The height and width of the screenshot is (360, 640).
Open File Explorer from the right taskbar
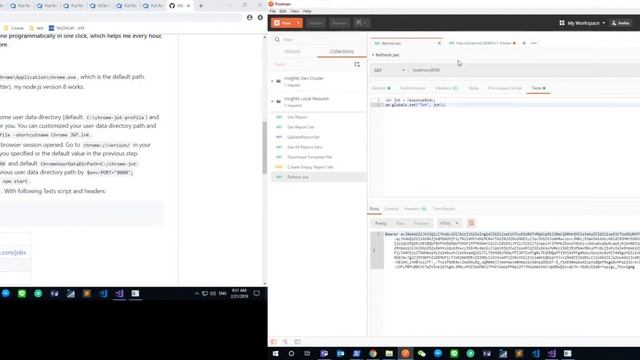[x=389, y=353]
